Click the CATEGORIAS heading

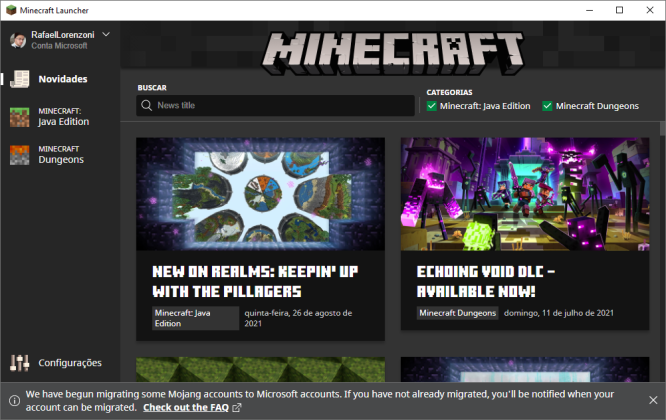point(449,92)
